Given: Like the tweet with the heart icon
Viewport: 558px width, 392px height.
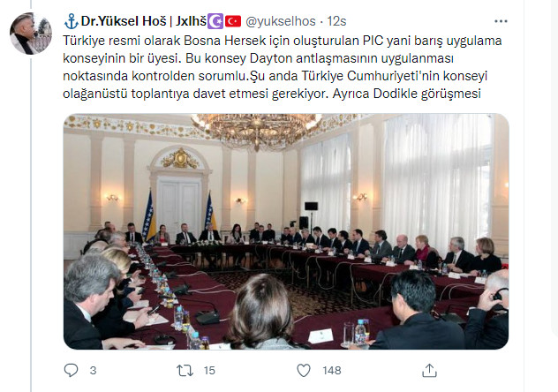Looking at the screenshot, I should coord(304,370).
